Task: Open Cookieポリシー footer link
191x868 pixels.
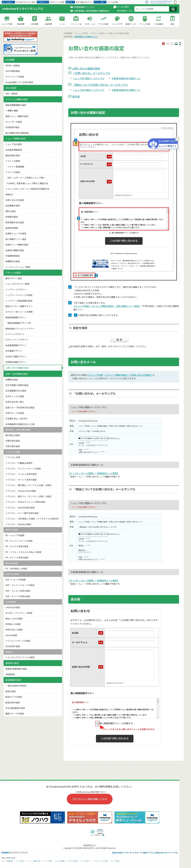Action: click(89, 845)
